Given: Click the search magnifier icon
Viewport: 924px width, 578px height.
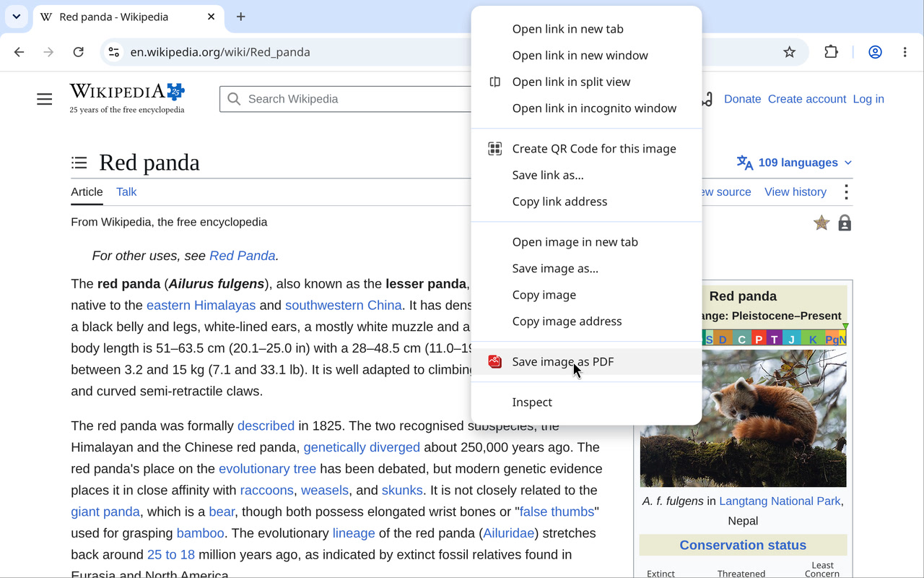Looking at the screenshot, I should point(234,99).
